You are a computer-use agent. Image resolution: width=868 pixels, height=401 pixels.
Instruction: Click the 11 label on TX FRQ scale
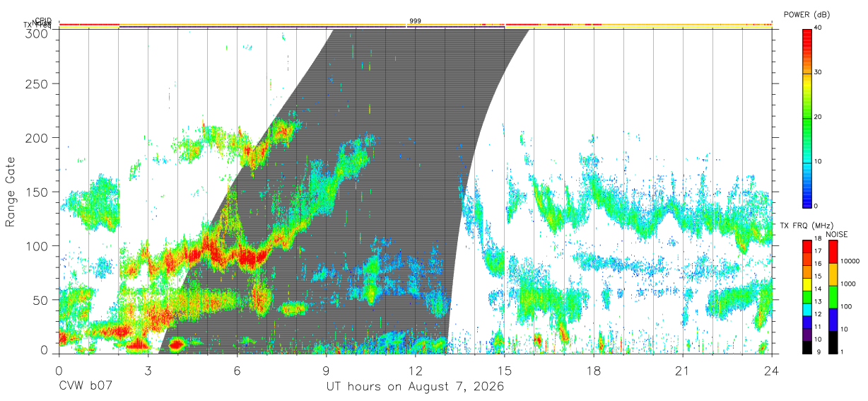(819, 327)
